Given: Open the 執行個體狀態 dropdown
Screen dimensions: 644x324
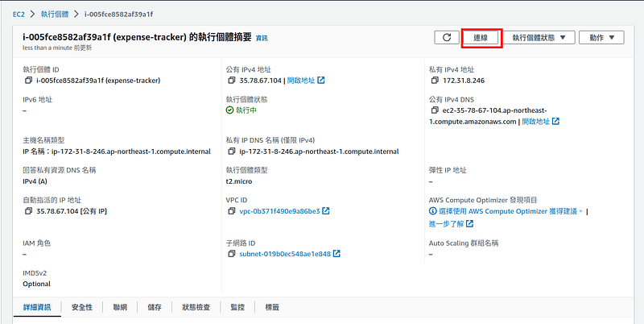Looking at the screenshot, I should coord(539,37).
